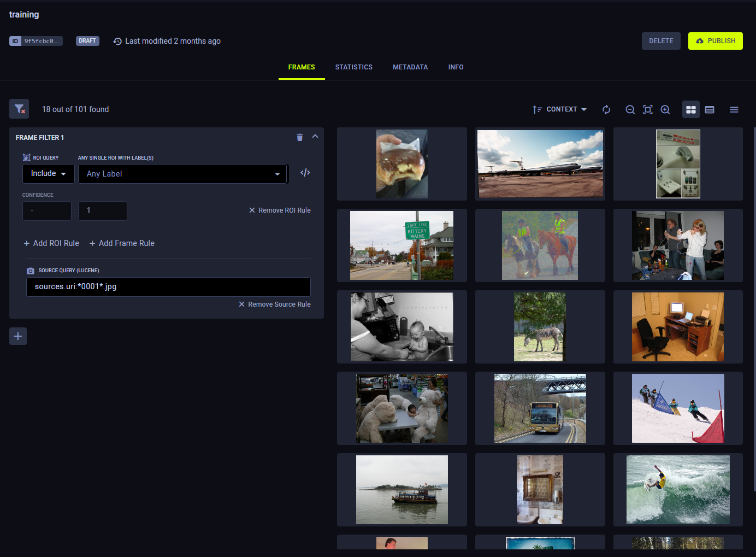Screen dimensions: 756x557
Task: Open the INFO tab
Action: pyautogui.click(x=456, y=67)
